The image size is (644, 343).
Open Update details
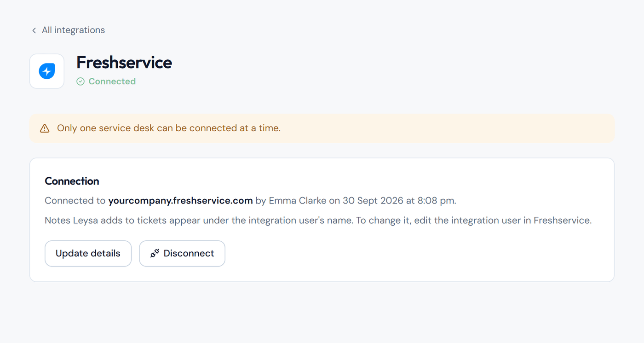pyautogui.click(x=88, y=253)
